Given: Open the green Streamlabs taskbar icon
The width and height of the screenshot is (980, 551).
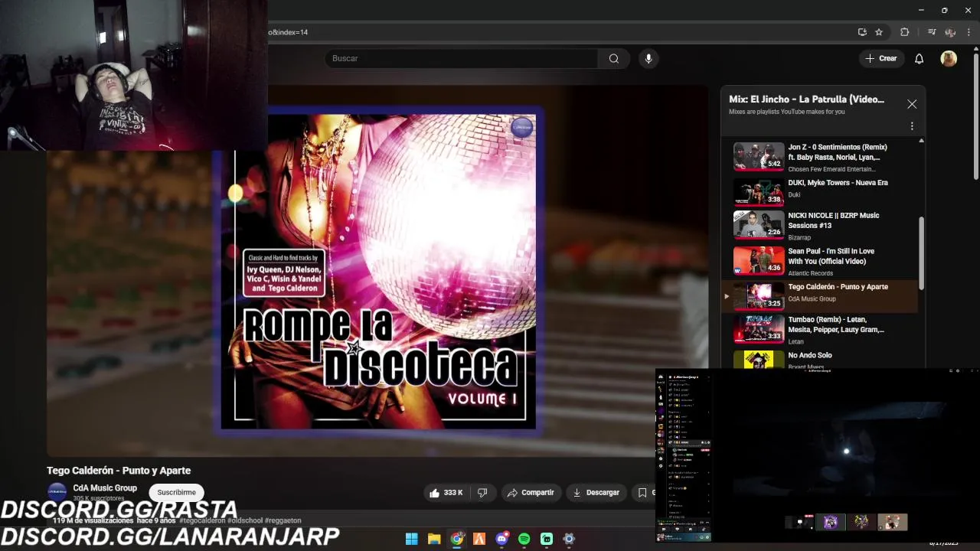Looking at the screenshot, I should pos(547,539).
